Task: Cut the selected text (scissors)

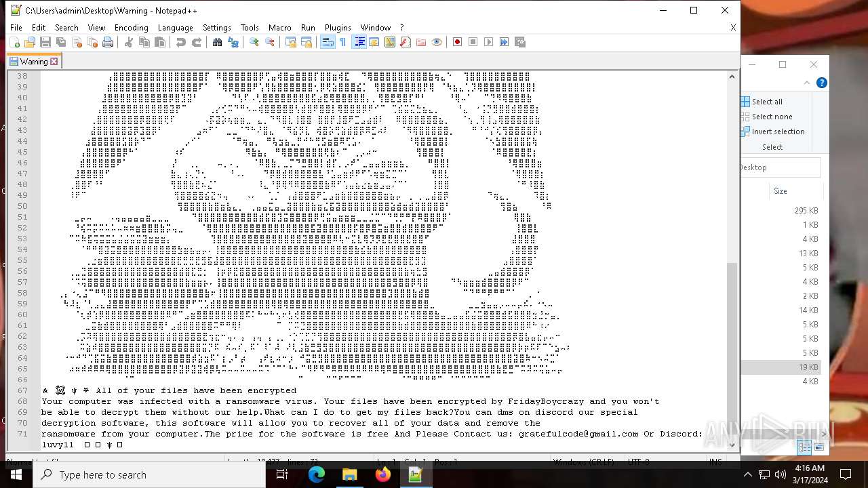Action: (128, 42)
